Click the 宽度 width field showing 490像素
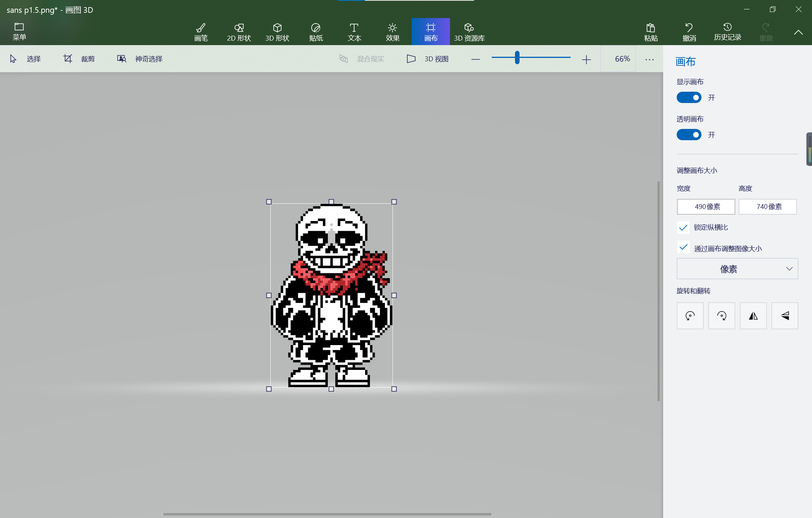 [706, 206]
